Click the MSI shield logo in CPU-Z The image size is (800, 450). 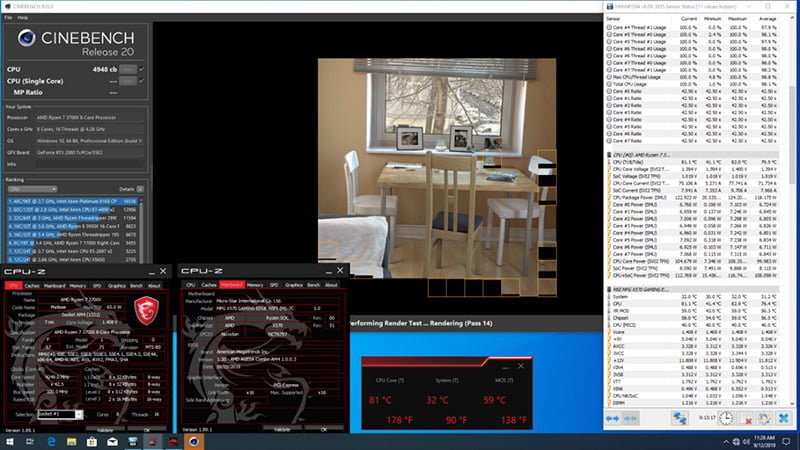coord(146,310)
